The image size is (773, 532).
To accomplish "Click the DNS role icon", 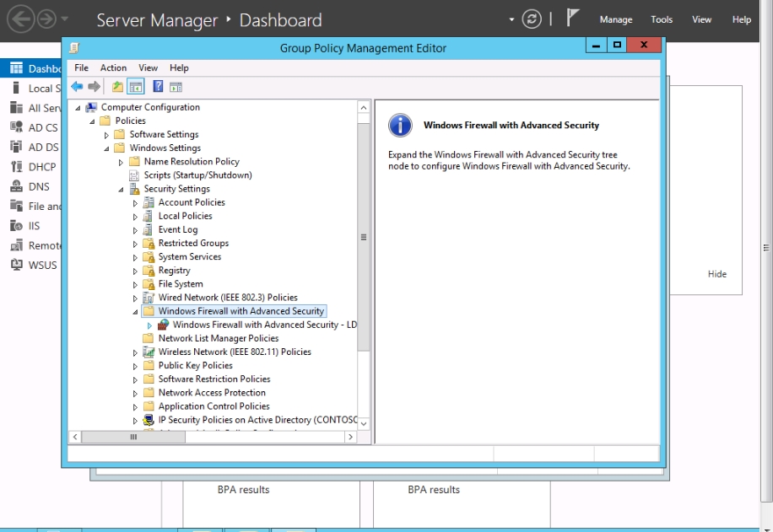I will point(16,186).
